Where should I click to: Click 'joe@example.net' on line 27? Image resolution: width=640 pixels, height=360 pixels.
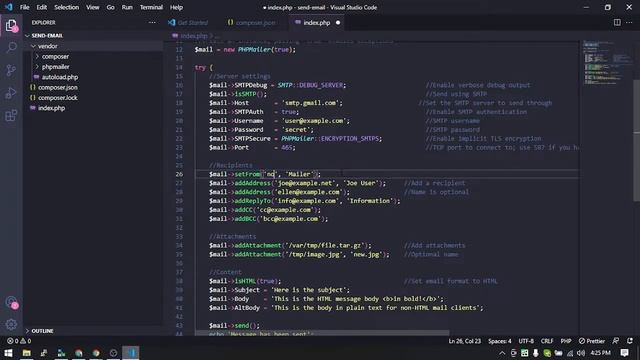[305, 183]
